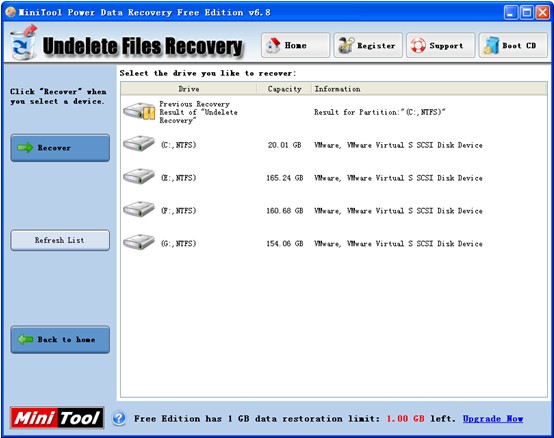Open the Boot CD button
Viewport: 554px width, 438px height.
coord(513,45)
